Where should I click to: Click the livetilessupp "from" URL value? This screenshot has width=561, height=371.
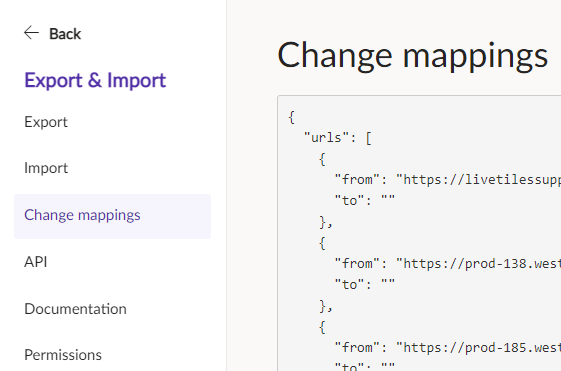click(478, 180)
